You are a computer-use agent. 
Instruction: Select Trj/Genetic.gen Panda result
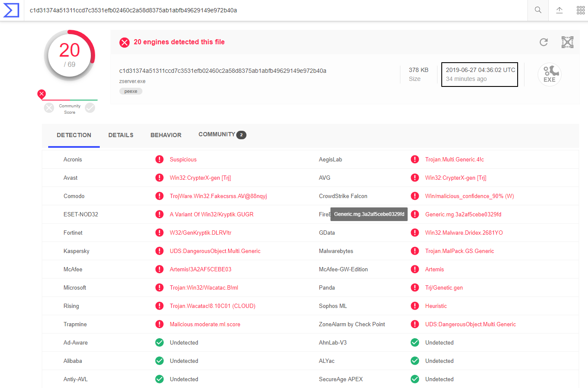pos(444,287)
